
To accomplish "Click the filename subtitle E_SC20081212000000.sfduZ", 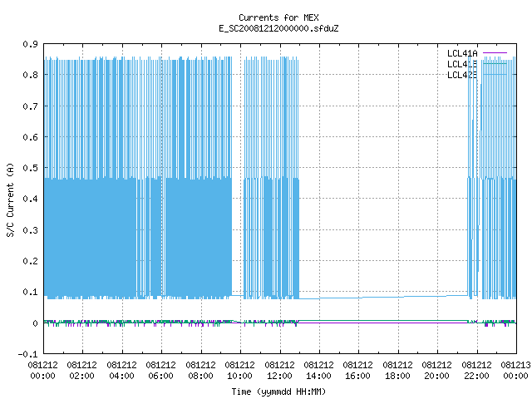I will coord(278,28).
